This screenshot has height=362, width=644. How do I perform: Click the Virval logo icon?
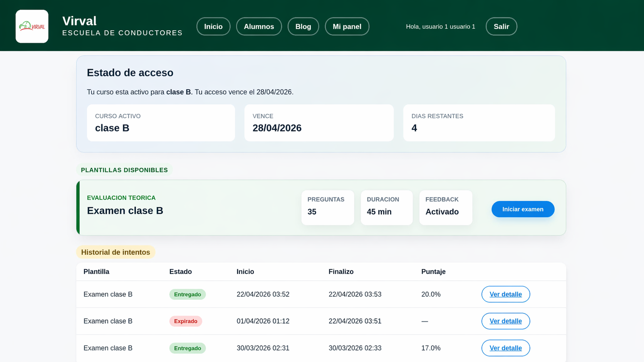pyautogui.click(x=32, y=26)
